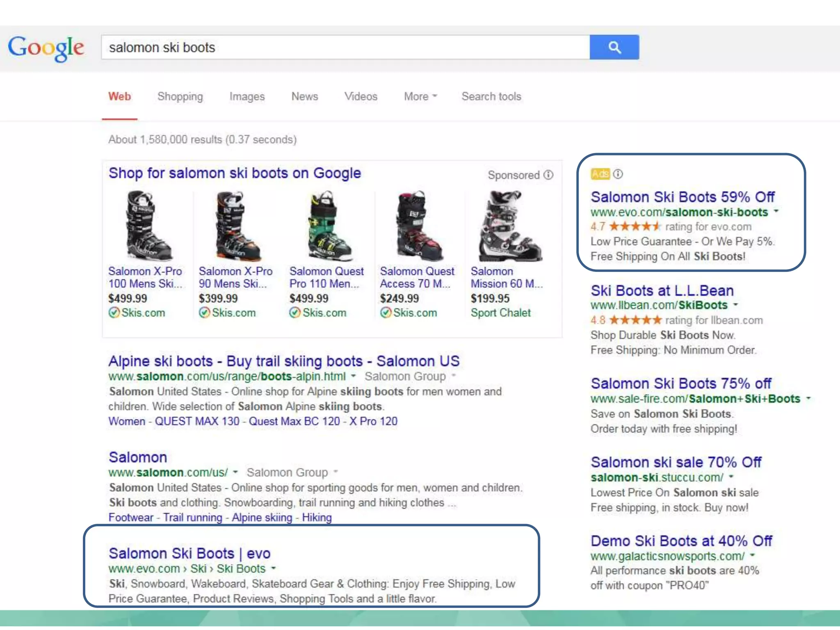Expand arrow beside llbean.com/SkiBoots URL
This screenshot has width=840, height=630.
pyautogui.click(x=736, y=305)
